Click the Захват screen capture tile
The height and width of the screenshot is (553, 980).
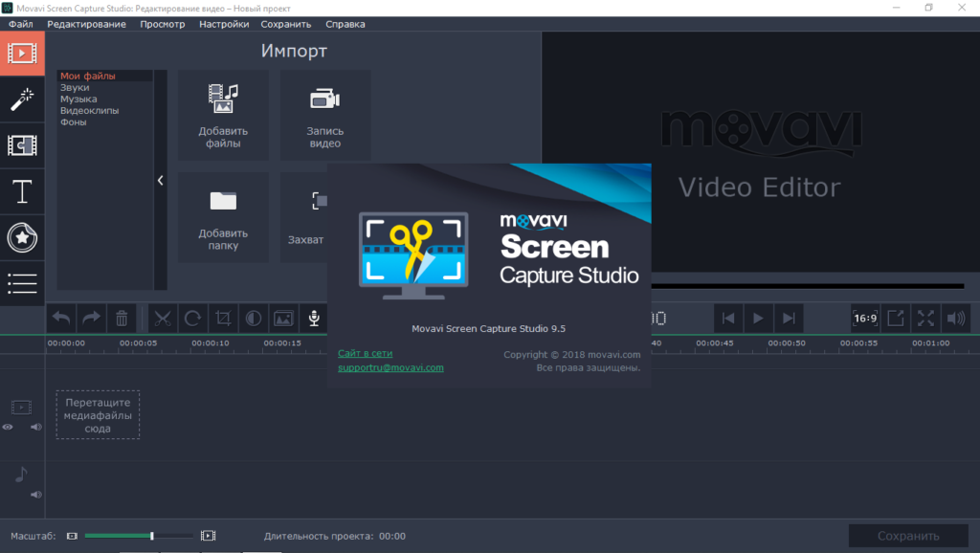305,217
